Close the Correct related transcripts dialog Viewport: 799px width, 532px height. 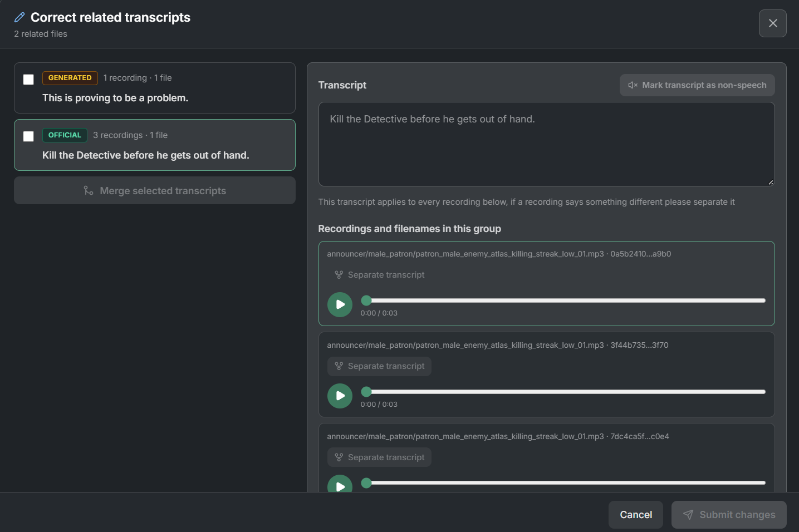pos(772,23)
